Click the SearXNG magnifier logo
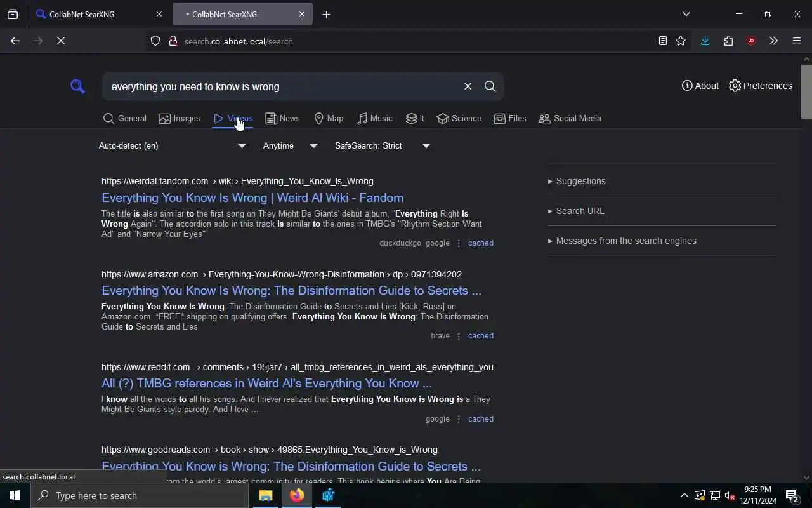Viewport: 812px width, 508px height. (77, 86)
